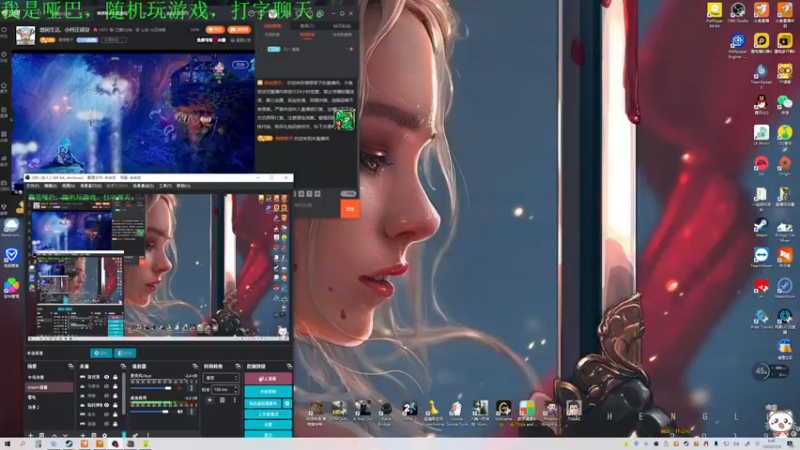Toggle visibility eye of the second OBS source

[x=107, y=386]
